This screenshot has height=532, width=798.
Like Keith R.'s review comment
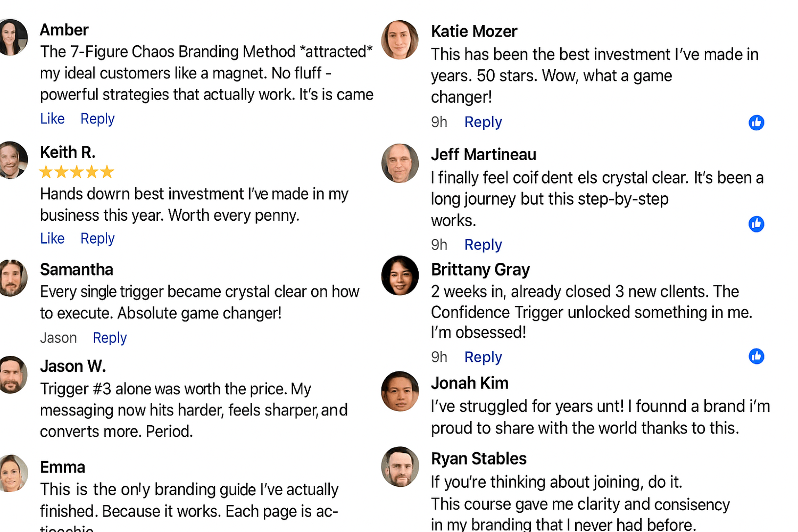tap(52, 238)
